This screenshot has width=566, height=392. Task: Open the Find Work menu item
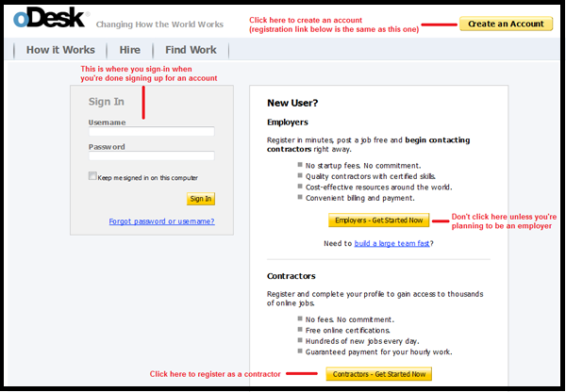coord(191,50)
